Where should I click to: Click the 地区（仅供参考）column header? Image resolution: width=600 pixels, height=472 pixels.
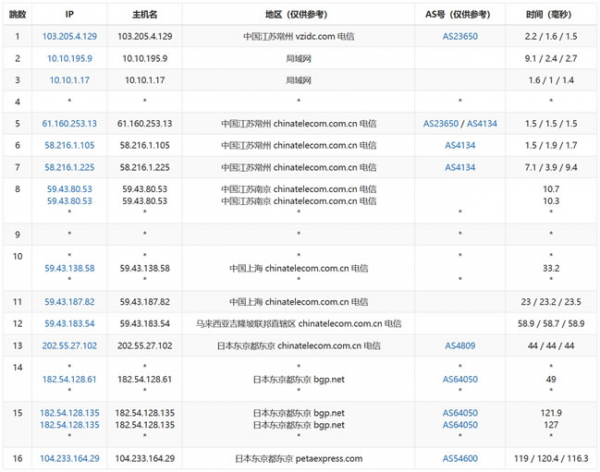point(297,15)
